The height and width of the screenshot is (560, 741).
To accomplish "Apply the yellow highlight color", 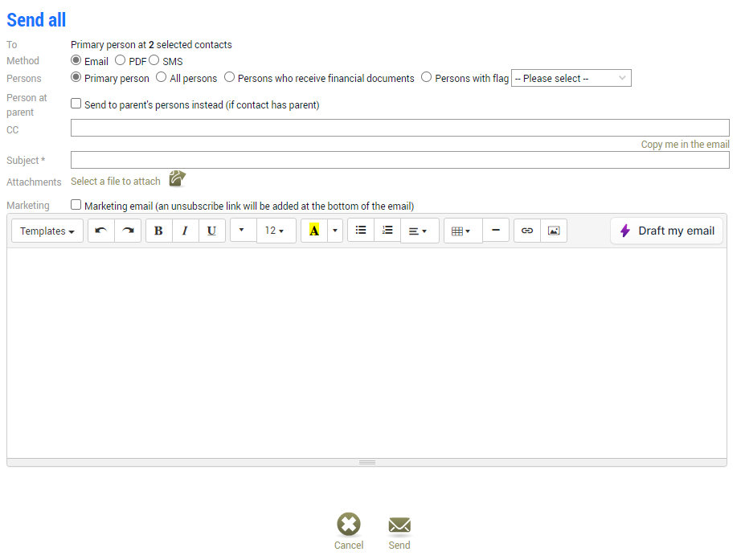I will [314, 231].
